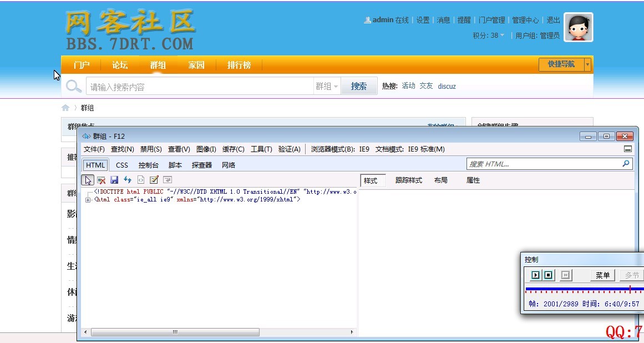Click the greyed word wrap icon
The image size is (644, 343).
click(167, 180)
